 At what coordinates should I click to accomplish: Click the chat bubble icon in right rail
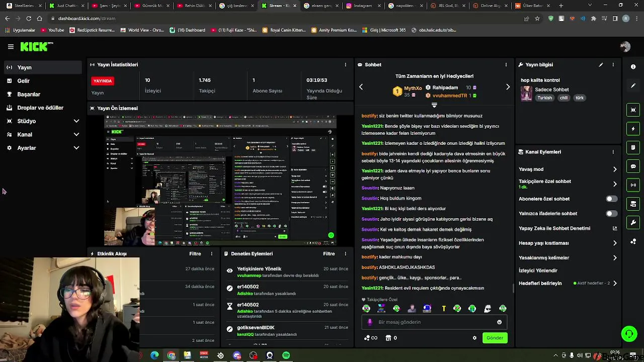633,166
